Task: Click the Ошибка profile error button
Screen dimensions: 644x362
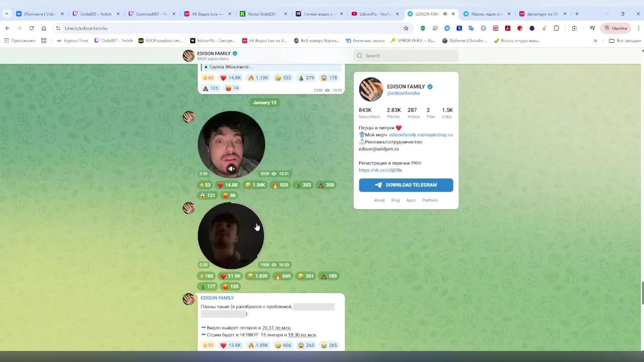Action: click(616, 28)
